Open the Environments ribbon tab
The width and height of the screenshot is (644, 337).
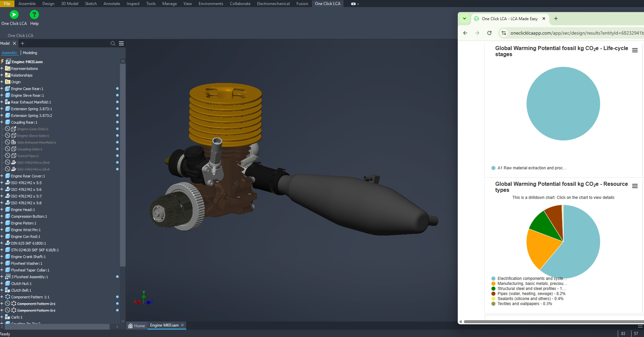(211, 4)
